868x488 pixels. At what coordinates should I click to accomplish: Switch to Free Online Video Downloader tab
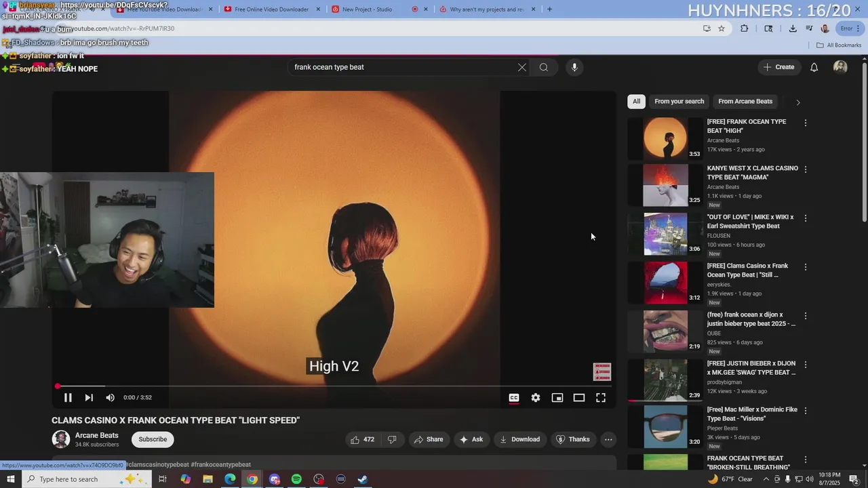coord(271,9)
